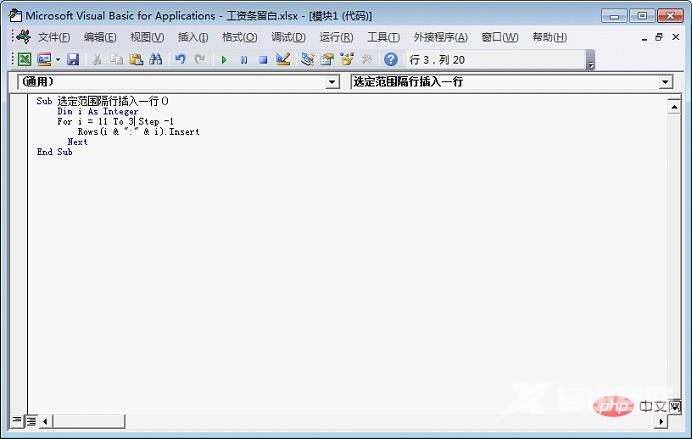The width and height of the screenshot is (692, 439).
Task: Click the Reset stop icon
Action: [263, 60]
